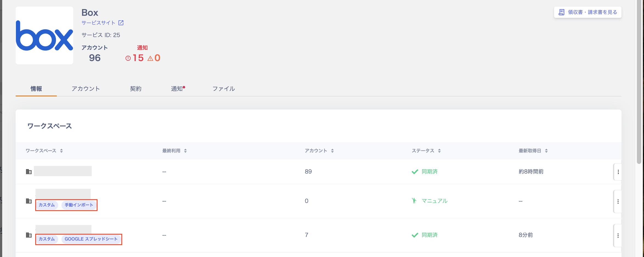
Task: Click the orange warning triangle icon
Action: (150, 58)
